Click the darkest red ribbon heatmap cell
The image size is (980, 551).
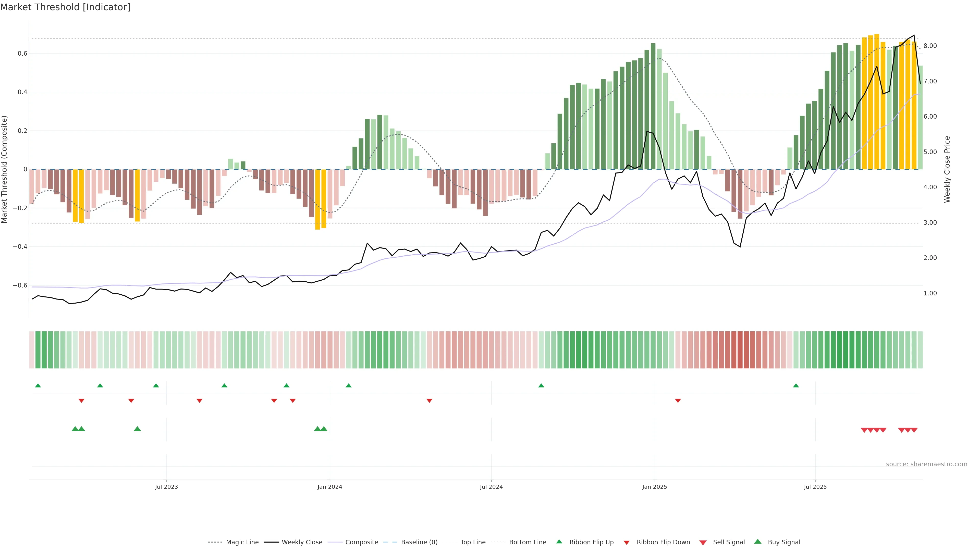(x=740, y=350)
